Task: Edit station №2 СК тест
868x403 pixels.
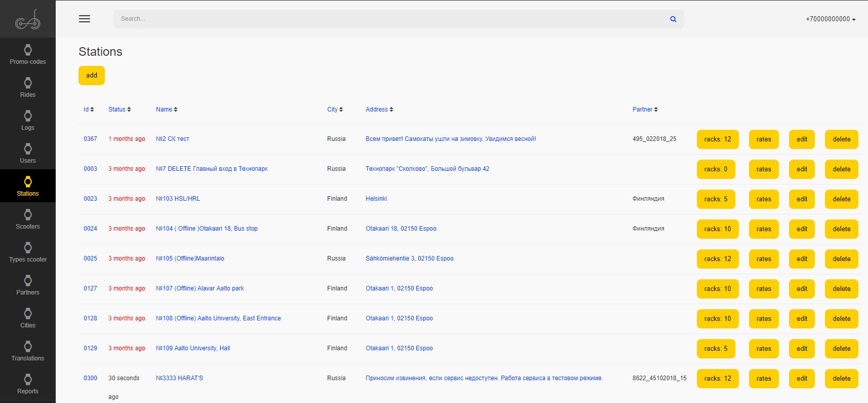Action: tap(802, 139)
